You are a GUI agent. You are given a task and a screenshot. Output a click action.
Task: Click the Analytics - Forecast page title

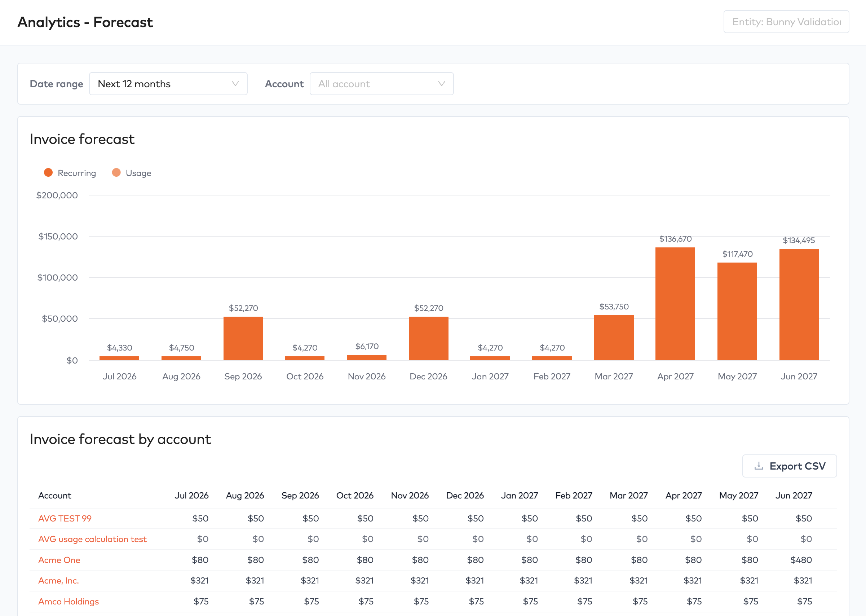tap(85, 22)
